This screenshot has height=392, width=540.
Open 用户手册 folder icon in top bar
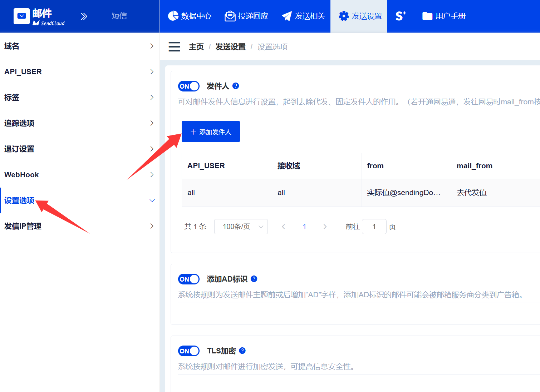(427, 16)
